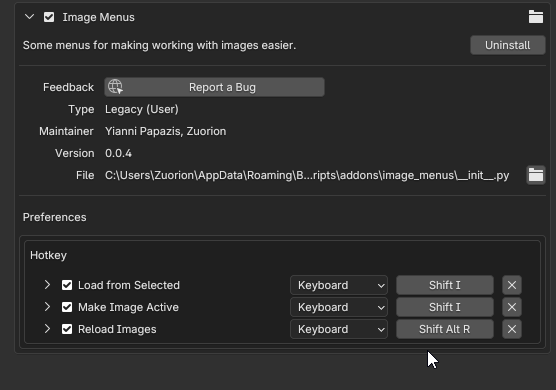The width and height of the screenshot is (556, 390).
Task: Remove Load from Selected hotkey with X
Action: coord(512,285)
